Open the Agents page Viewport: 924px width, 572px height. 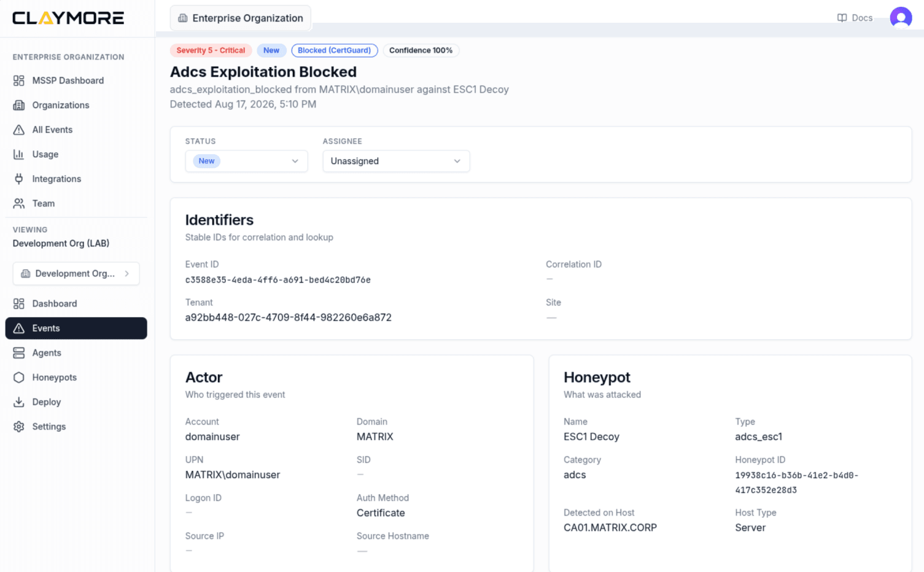pos(76,353)
